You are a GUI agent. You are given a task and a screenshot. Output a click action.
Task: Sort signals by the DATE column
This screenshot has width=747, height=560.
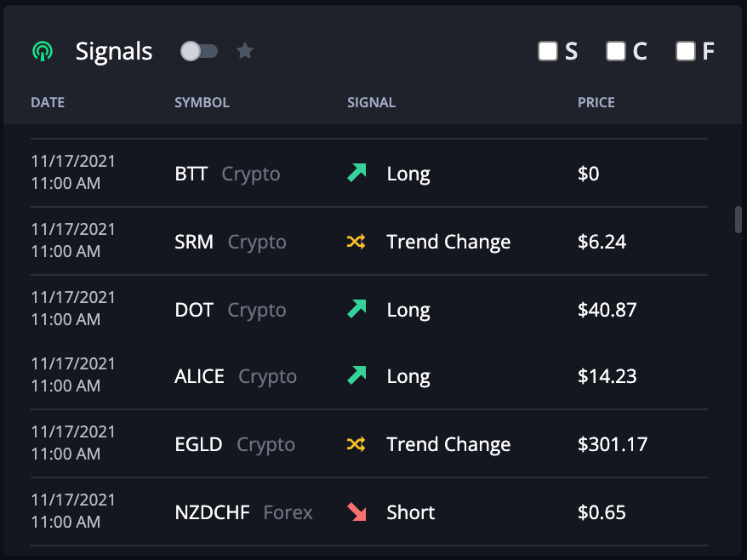pyautogui.click(x=48, y=102)
